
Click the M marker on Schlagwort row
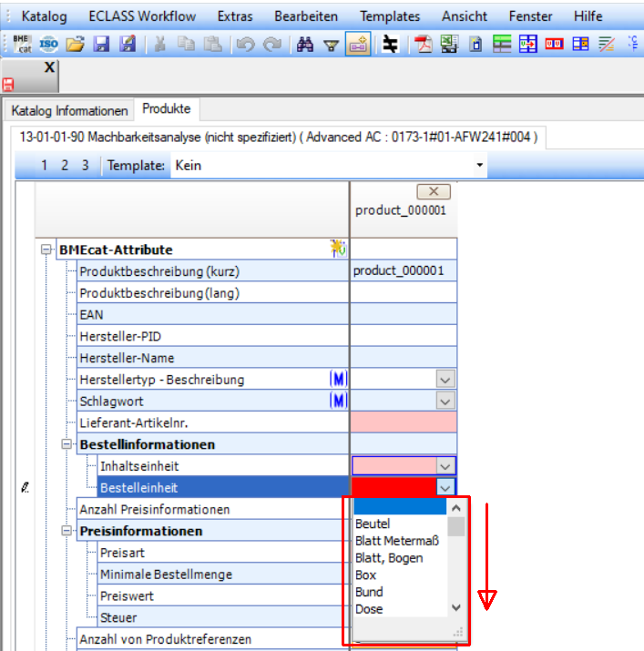pos(338,401)
